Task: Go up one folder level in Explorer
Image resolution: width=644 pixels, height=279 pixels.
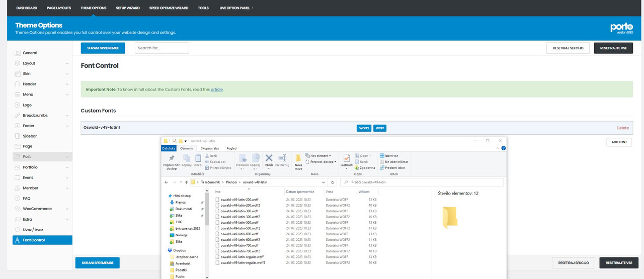Action: click(186, 182)
